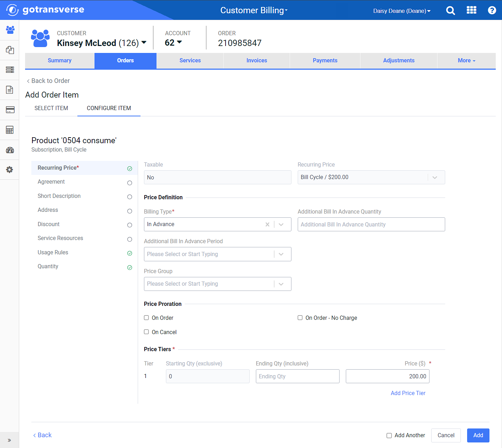
Task: Expand Kinsey McLeod customer dropdown
Action: pos(144,43)
